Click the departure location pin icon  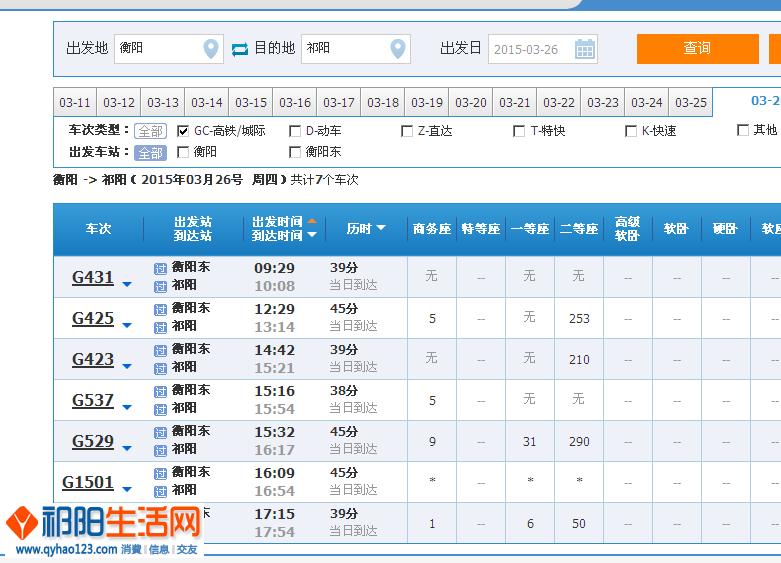(211, 48)
